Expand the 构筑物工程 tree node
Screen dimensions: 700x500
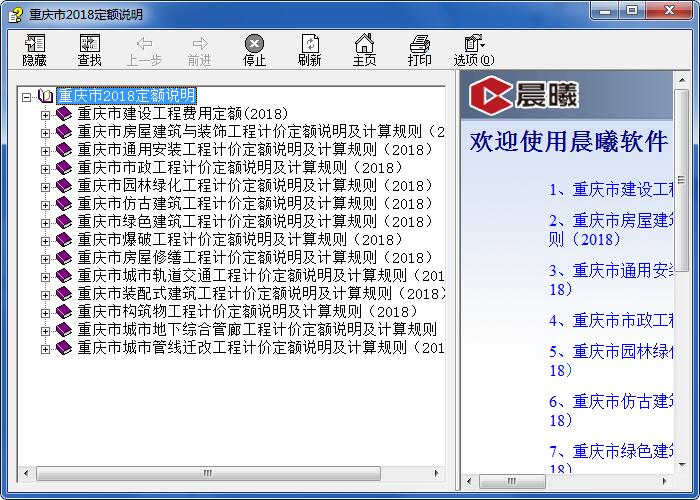click(x=45, y=313)
